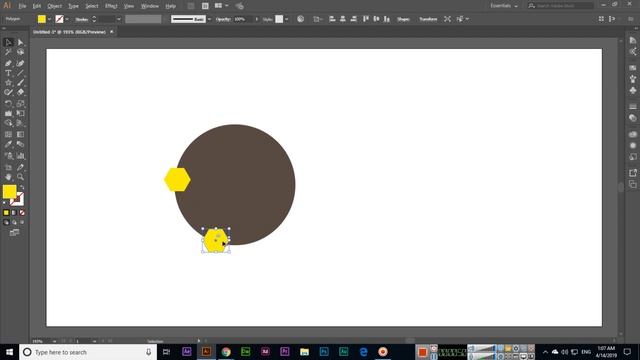Open the File menu
The image size is (640, 360).
click(x=22, y=6)
